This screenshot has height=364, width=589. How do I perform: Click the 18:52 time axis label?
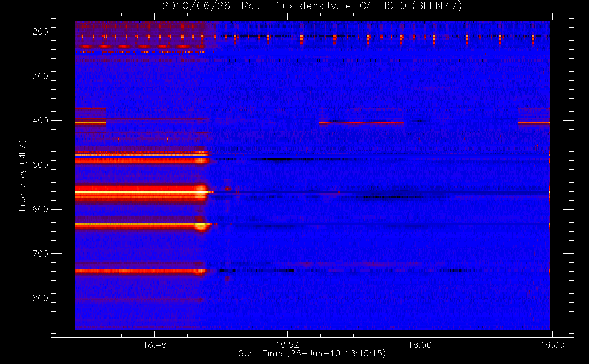287,344
